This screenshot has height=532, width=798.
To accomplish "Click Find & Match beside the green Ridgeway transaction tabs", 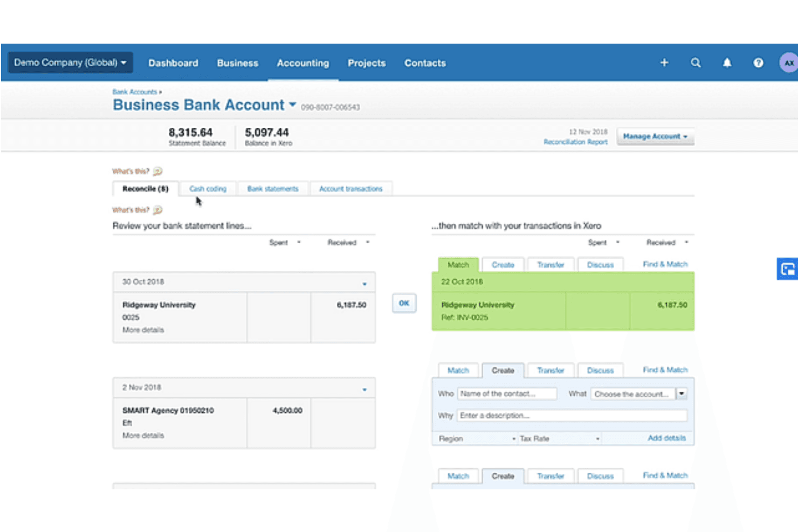I will pos(665,264).
